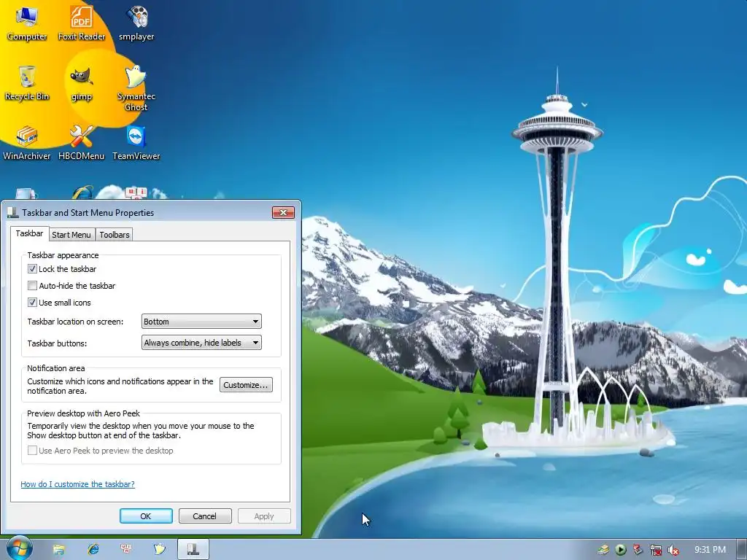Image resolution: width=747 pixels, height=560 pixels.
Task: Click the 9:31 PM clock
Action: pyautogui.click(x=710, y=550)
